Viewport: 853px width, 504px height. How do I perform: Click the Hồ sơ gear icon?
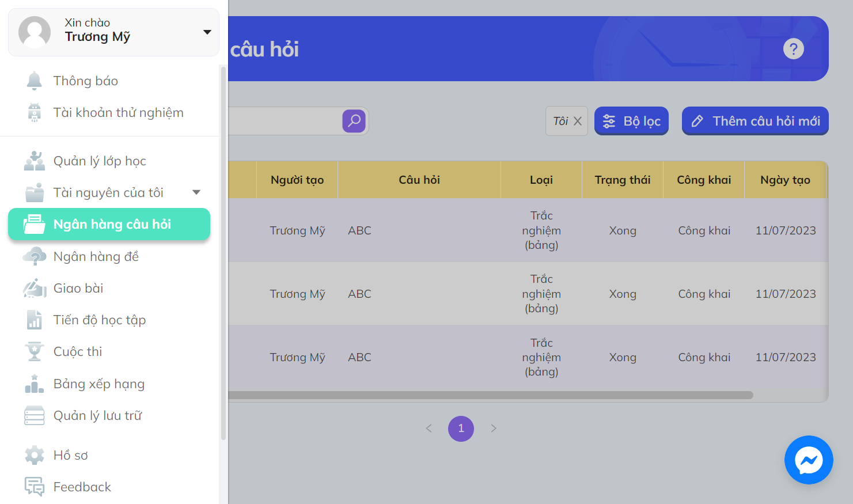coord(35,455)
